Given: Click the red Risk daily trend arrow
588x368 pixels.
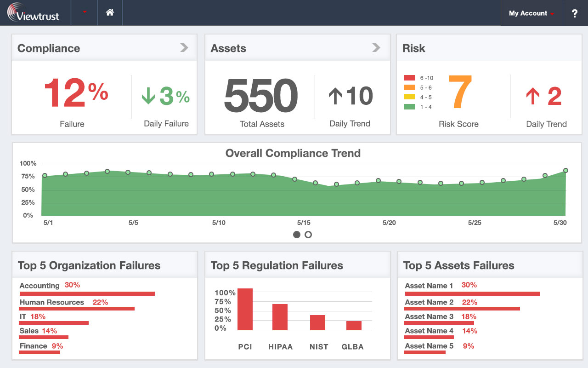Looking at the screenshot, I should coord(533,97).
